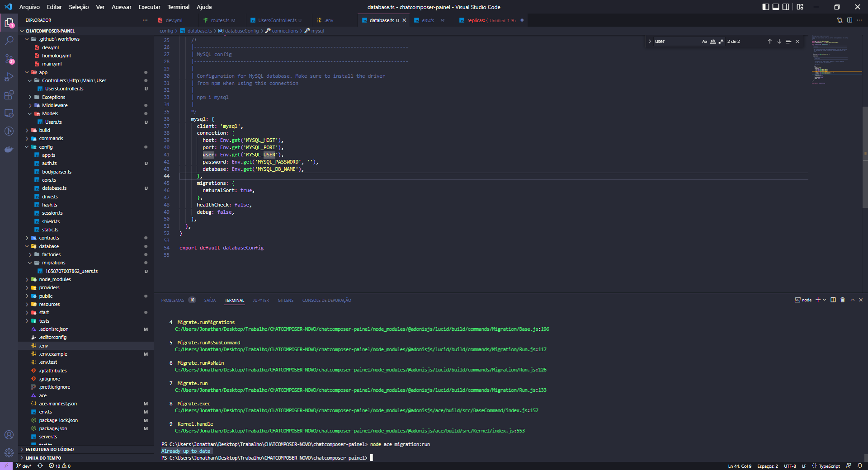Open the Arquivo menu

(x=29, y=7)
